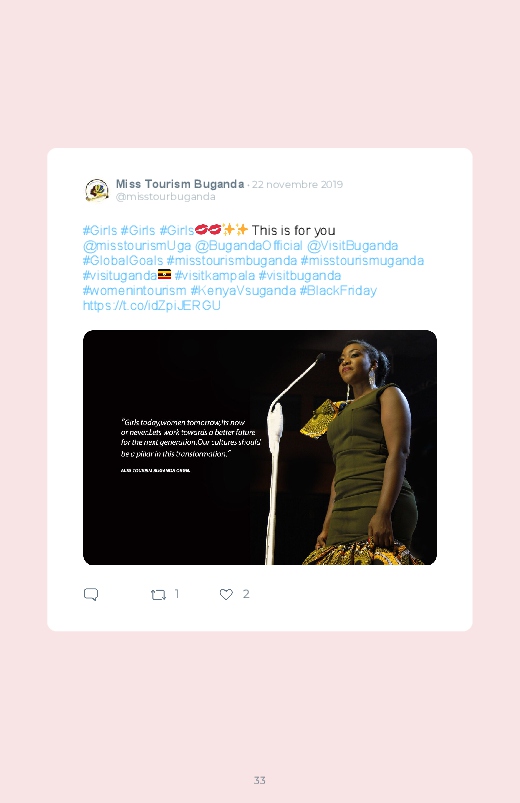
Task: Open the #womenintourism hashtag
Action: [135, 290]
